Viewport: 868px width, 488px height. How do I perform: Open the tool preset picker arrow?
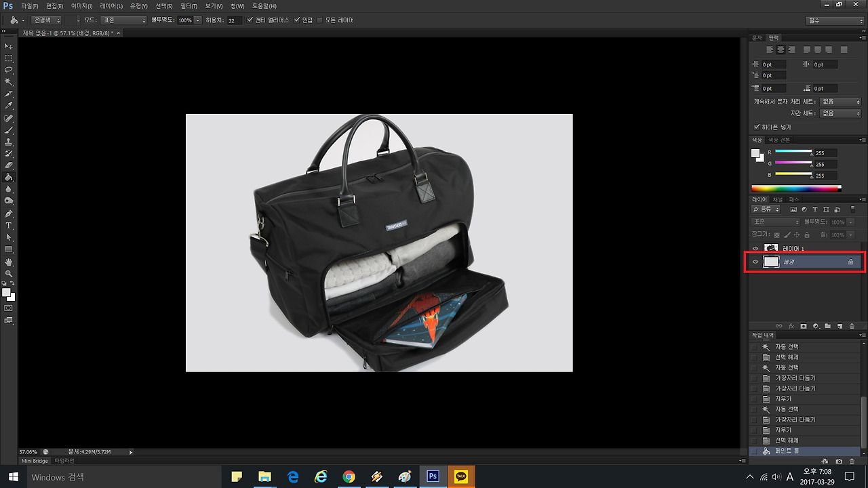click(x=22, y=20)
